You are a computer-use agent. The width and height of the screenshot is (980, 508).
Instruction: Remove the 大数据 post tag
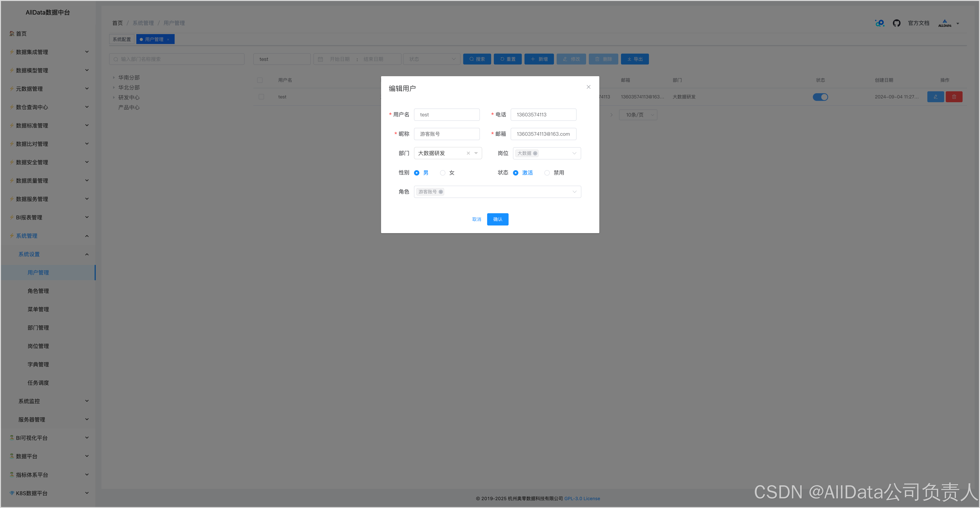[535, 153]
